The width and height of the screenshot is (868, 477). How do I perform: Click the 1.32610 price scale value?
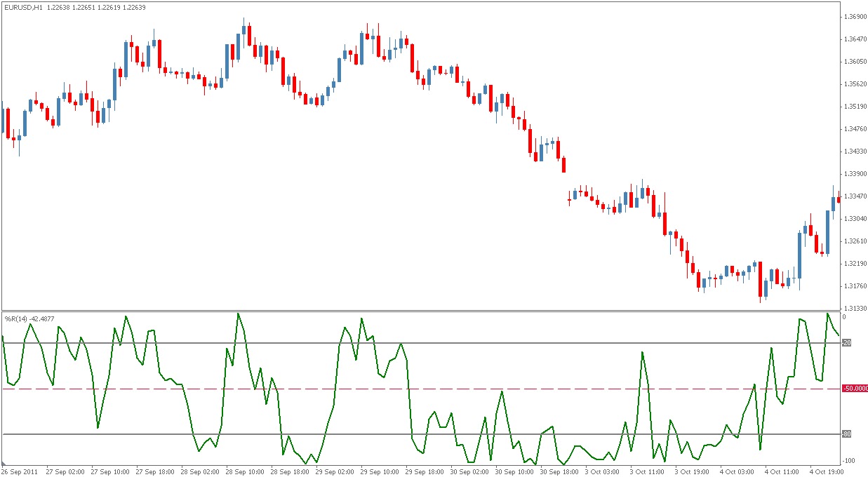pos(854,241)
